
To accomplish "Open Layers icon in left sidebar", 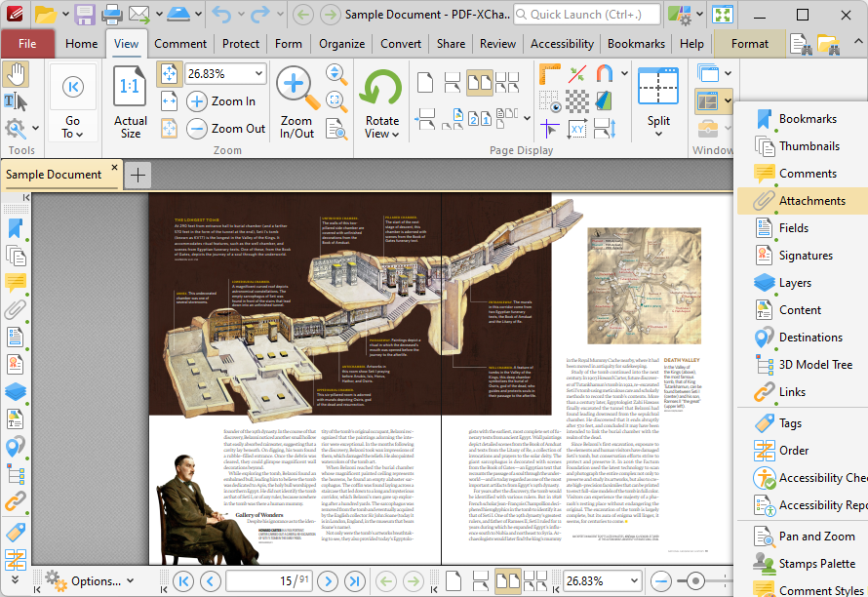I will (16, 391).
